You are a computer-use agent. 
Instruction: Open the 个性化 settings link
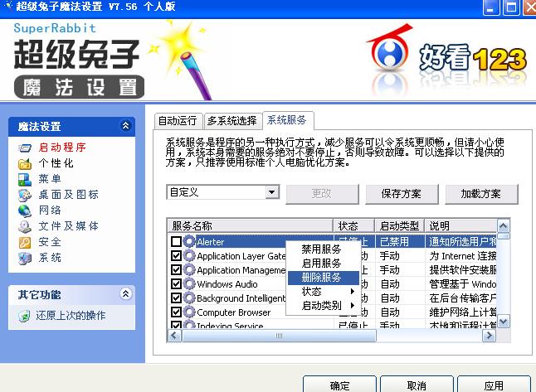(x=56, y=163)
